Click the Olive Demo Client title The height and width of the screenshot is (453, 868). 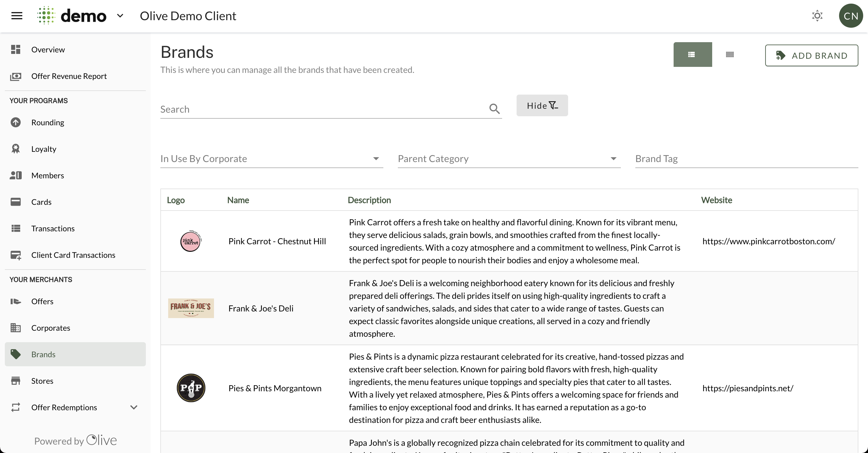[x=188, y=16]
